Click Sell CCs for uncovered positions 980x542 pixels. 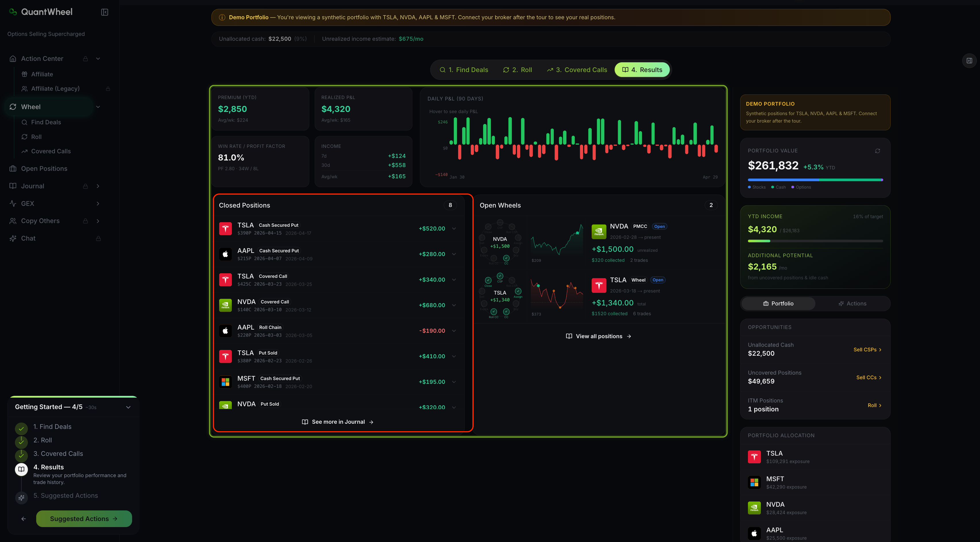pyautogui.click(x=869, y=377)
